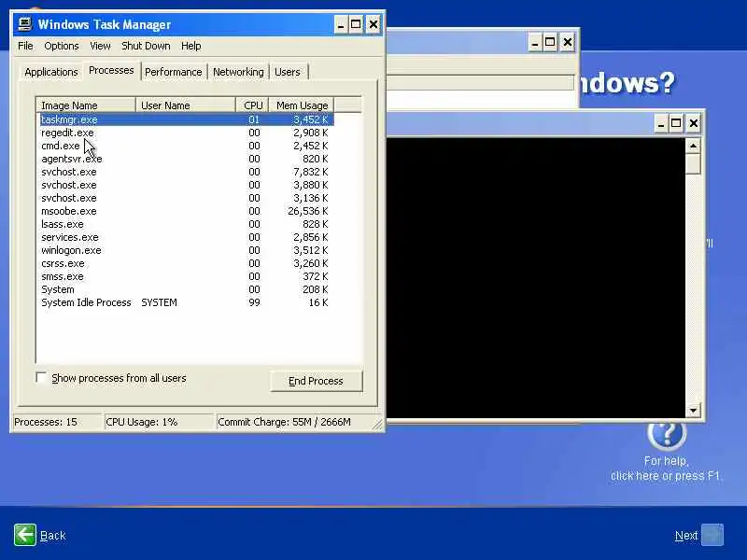Viewport: 747px width, 560px height.
Task: Click scroll up arrow in command window
Action: (693, 146)
